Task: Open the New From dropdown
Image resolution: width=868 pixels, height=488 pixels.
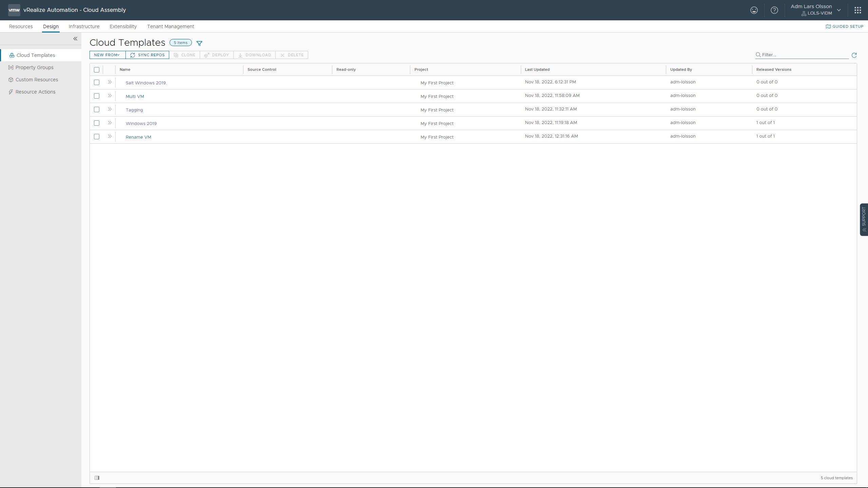Action: pyautogui.click(x=107, y=55)
